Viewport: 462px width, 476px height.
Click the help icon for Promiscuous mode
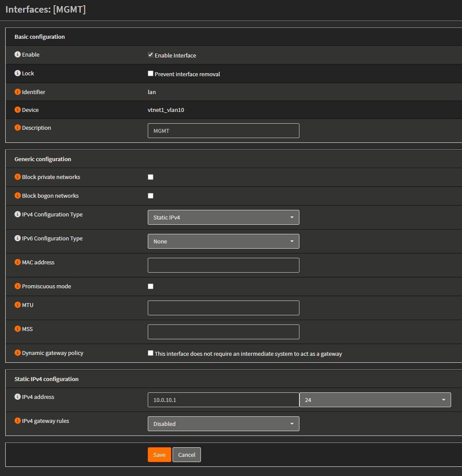click(x=17, y=286)
